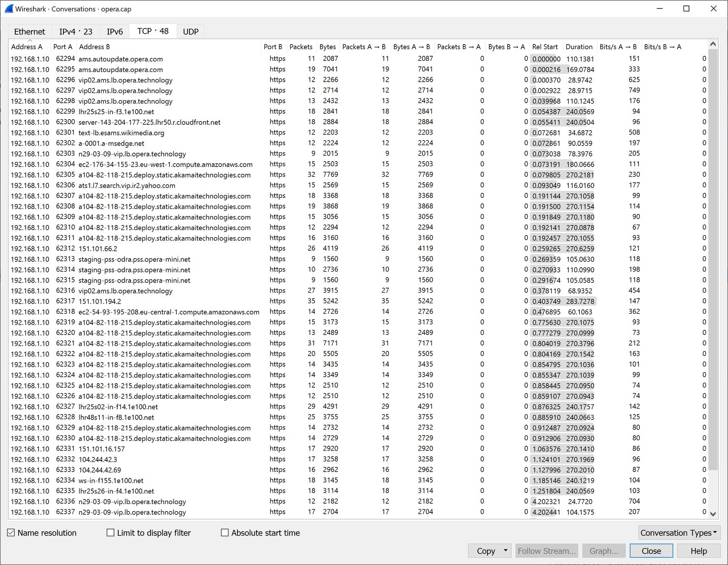Enable Limit to display filter checkbox
The width and height of the screenshot is (728, 565).
(x=110, y=533)
